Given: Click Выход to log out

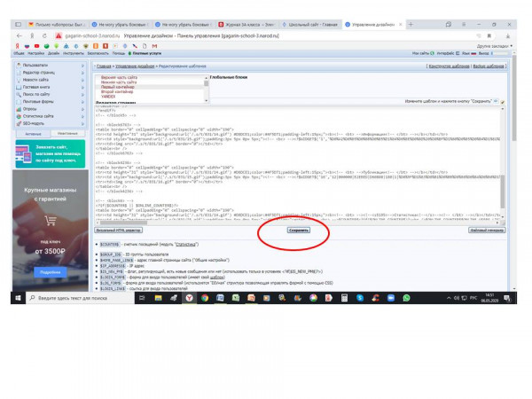Looking at the screenshot, I should tap(484, 53).
